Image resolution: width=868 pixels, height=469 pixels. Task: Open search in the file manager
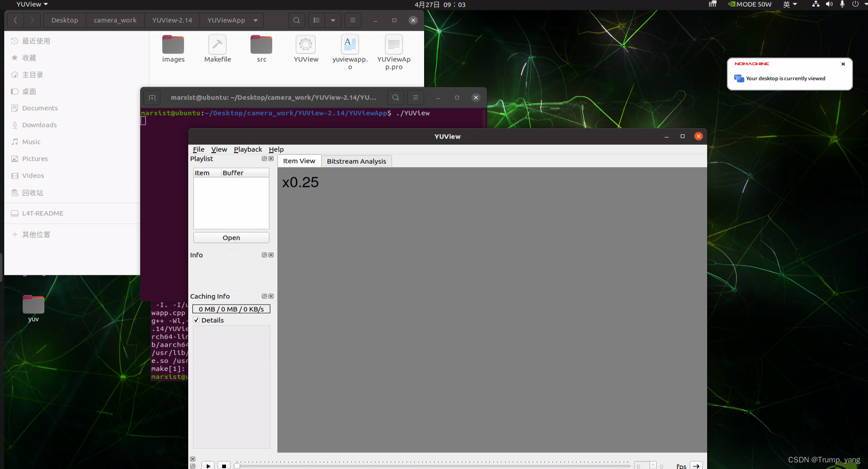coord(296,20)
